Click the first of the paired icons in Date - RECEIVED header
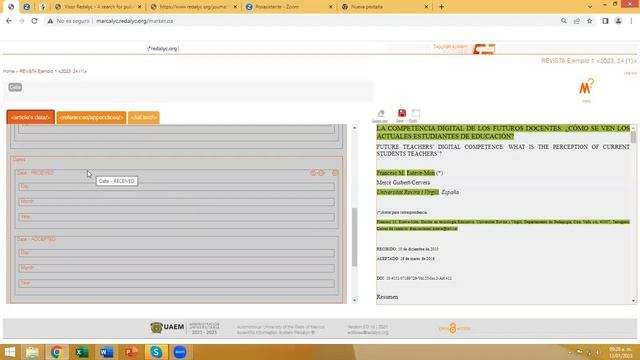The height and width of the screenshot is (360, 640). [313, 173]
